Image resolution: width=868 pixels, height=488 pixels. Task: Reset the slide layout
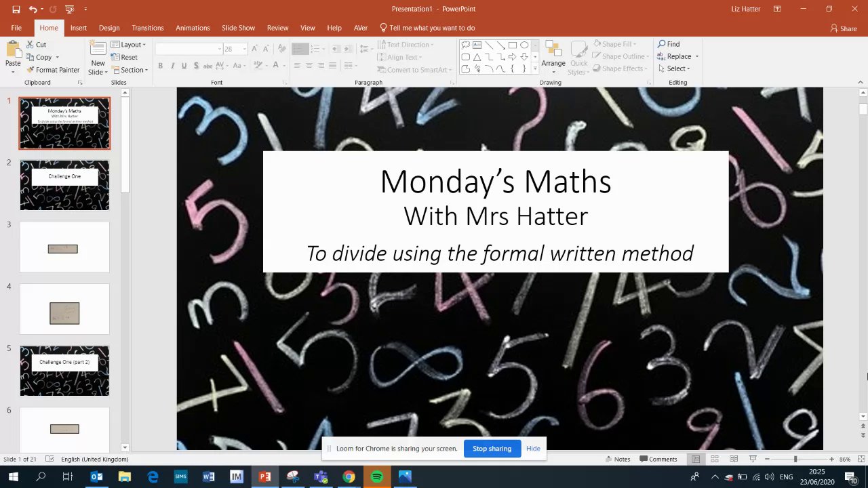(x=124, y=57)
